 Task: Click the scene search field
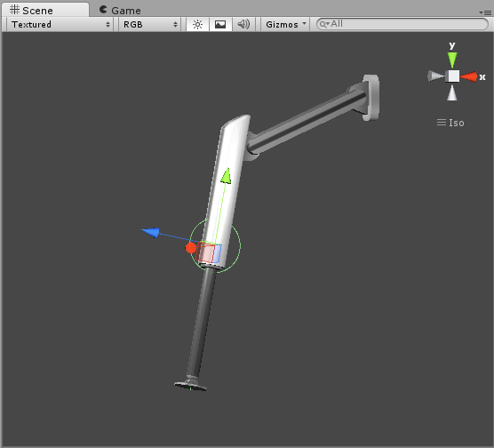[402, 24]
